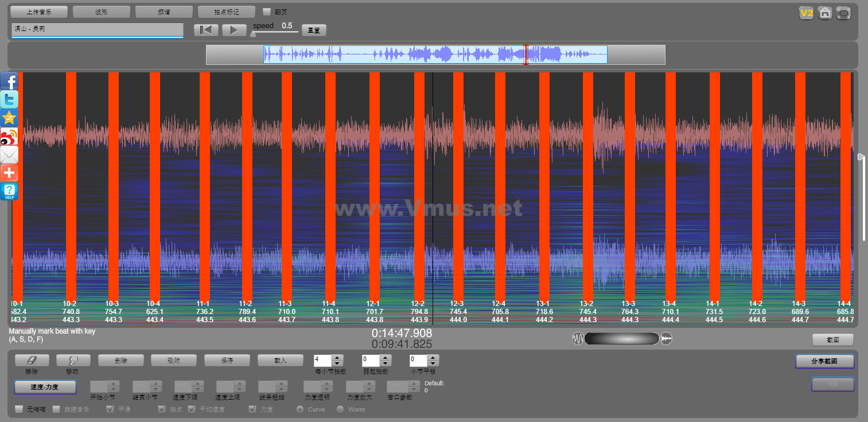Click the email envelope share icon

point(9,154)
